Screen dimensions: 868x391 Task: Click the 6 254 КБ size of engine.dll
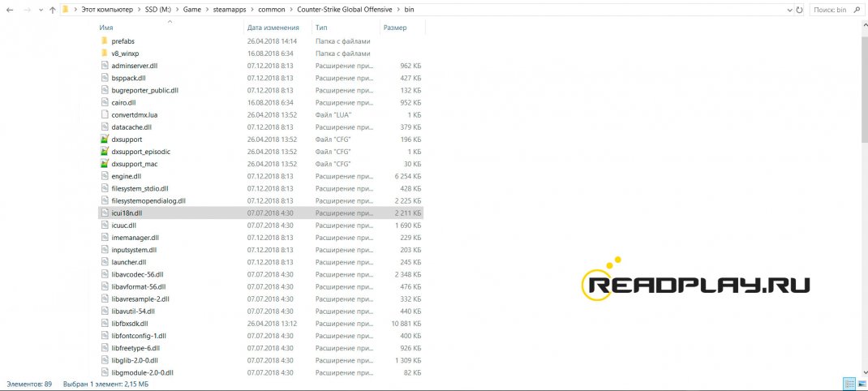pos(408,176)
